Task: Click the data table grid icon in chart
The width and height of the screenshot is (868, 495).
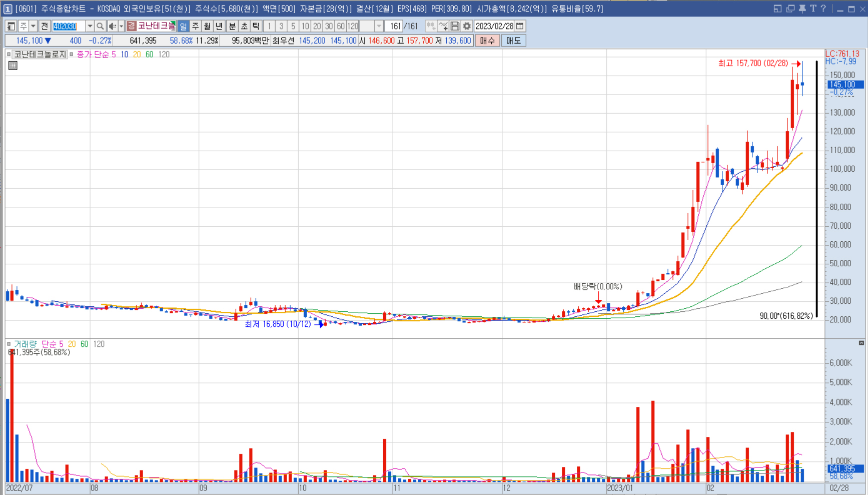Action: click(x=13, y=66)
